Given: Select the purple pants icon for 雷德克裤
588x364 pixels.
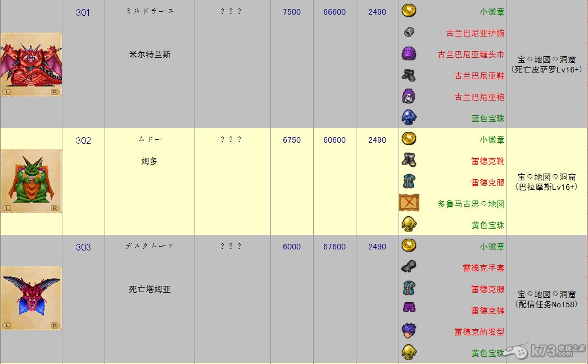Looking at the screenshot, I should [409, 310].
